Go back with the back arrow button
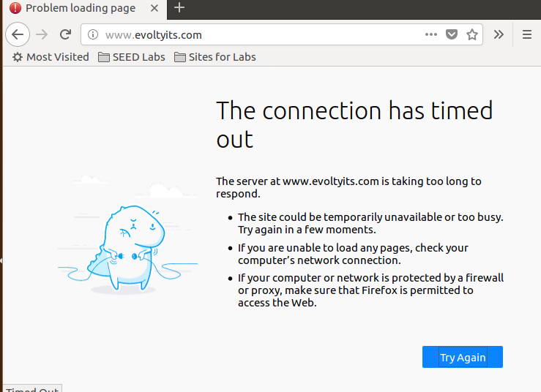 pos(18,34)
